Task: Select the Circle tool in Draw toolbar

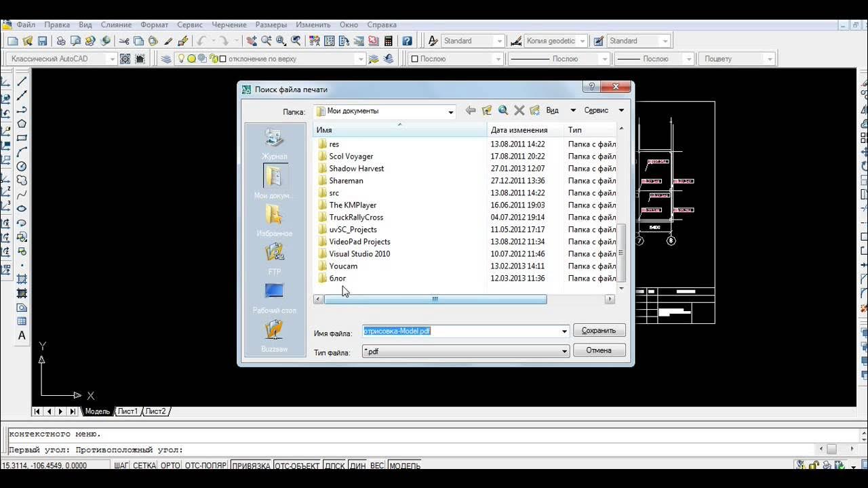Action: pos(22,166)
